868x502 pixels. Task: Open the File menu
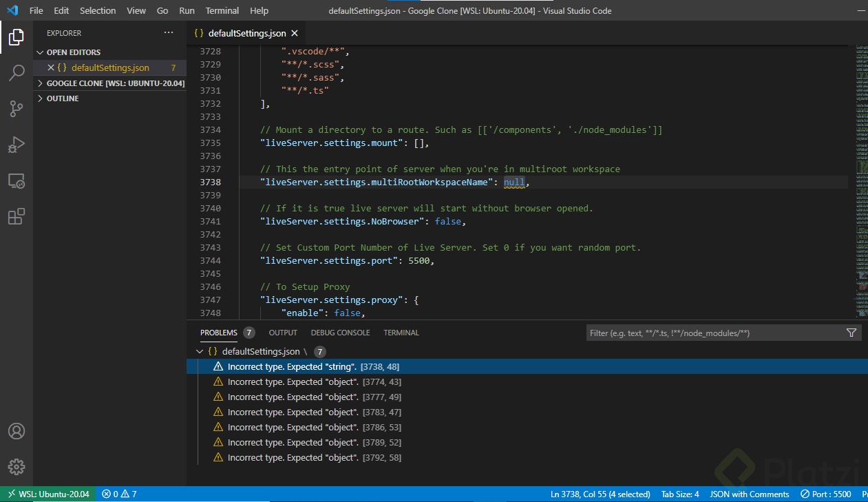36,10
